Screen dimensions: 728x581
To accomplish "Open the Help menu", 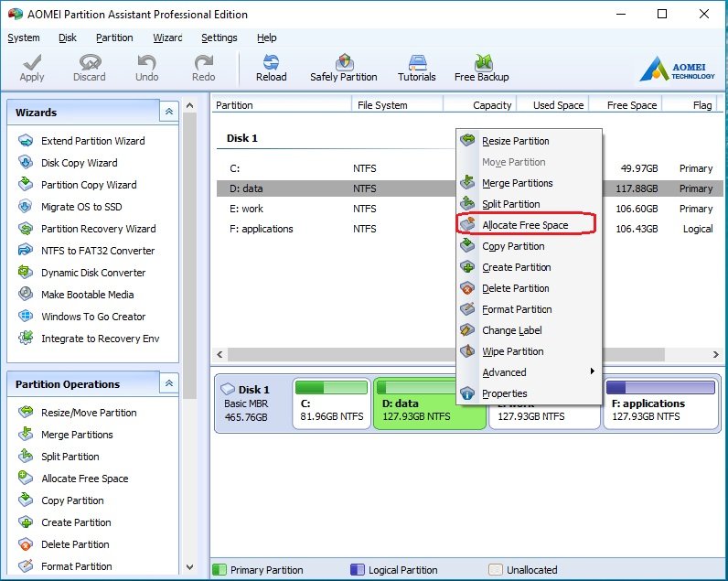I will point(266,38).
